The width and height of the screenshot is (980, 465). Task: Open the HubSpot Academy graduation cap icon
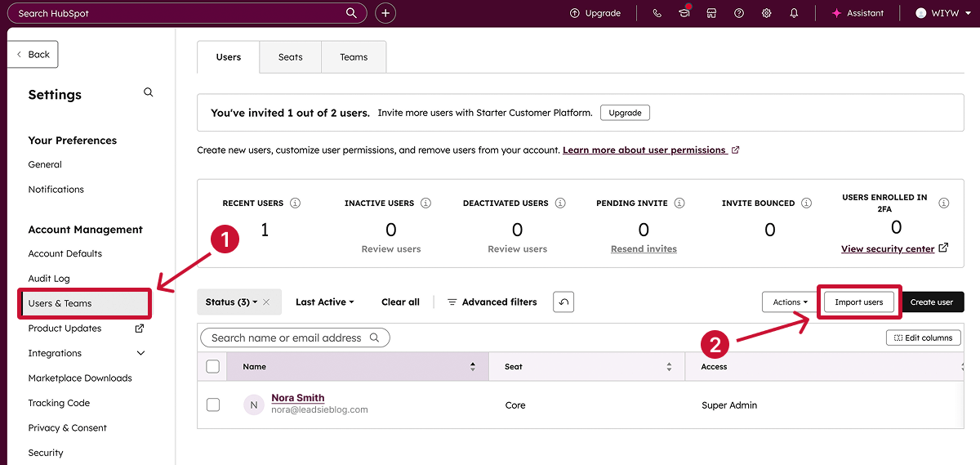point(684,13)
